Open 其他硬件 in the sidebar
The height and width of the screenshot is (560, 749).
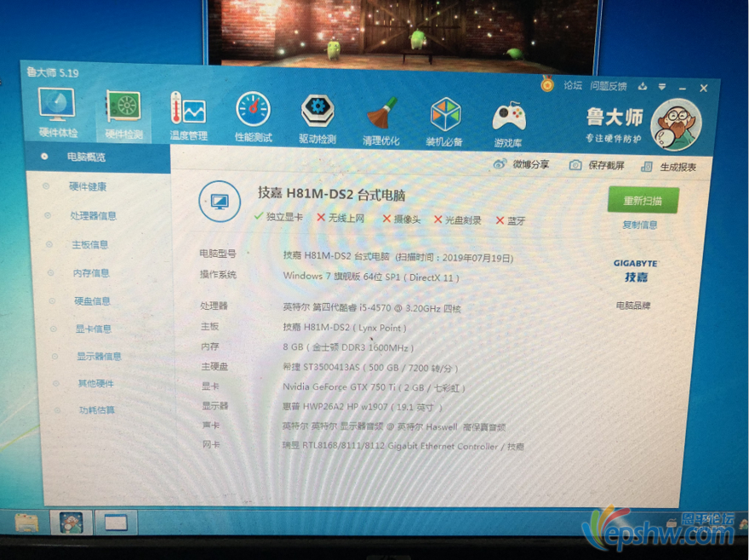coord(96,383)
